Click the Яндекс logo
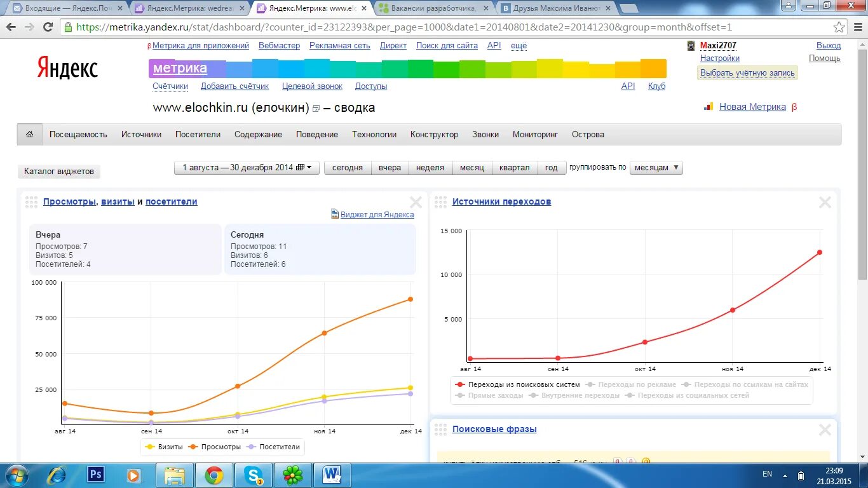 67,67
